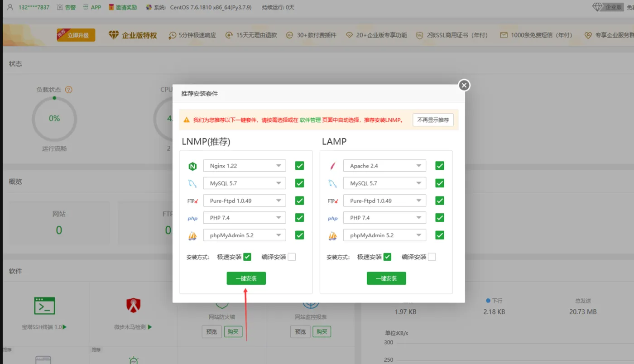Open the LNMP phpMyAdmin 5.2 dropdown
The image size is (634, 364).
pyautogui.click(x=245, y=235)
